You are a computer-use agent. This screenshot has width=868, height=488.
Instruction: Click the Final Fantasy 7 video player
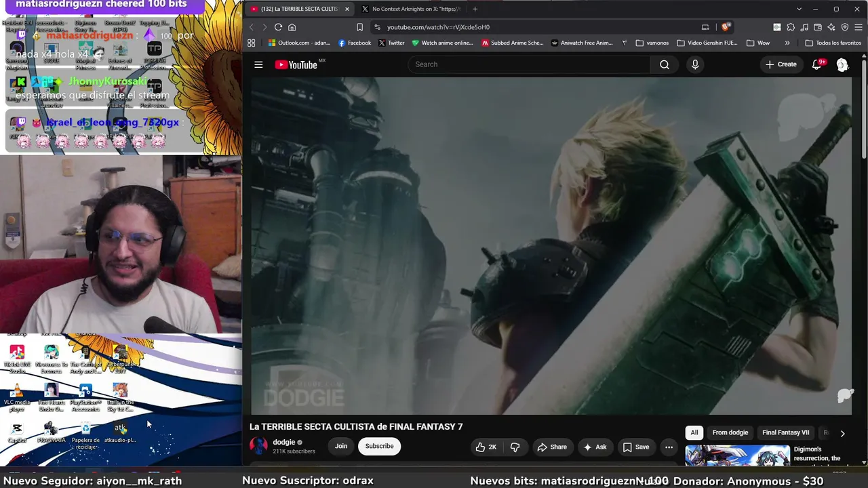[551, 245]
